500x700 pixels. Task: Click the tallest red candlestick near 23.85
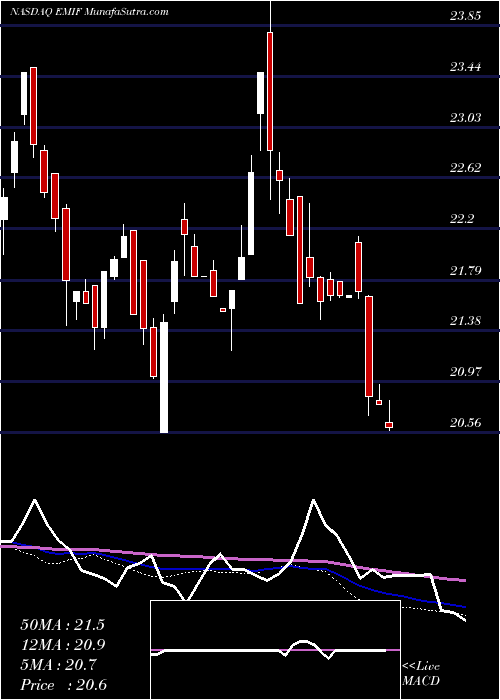point(270,92)
